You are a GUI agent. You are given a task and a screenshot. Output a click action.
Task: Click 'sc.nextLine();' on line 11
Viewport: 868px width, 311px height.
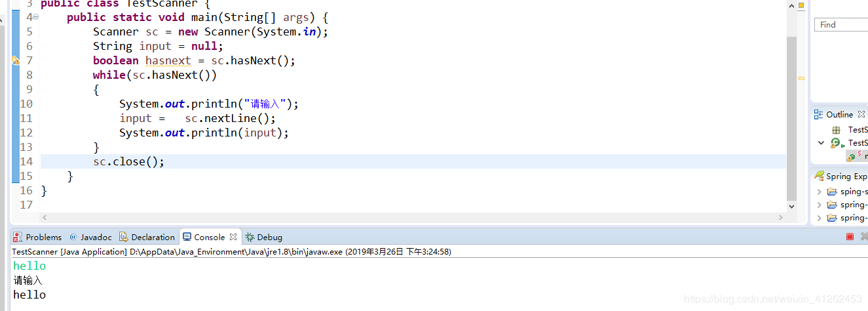(x=231, y=118)
